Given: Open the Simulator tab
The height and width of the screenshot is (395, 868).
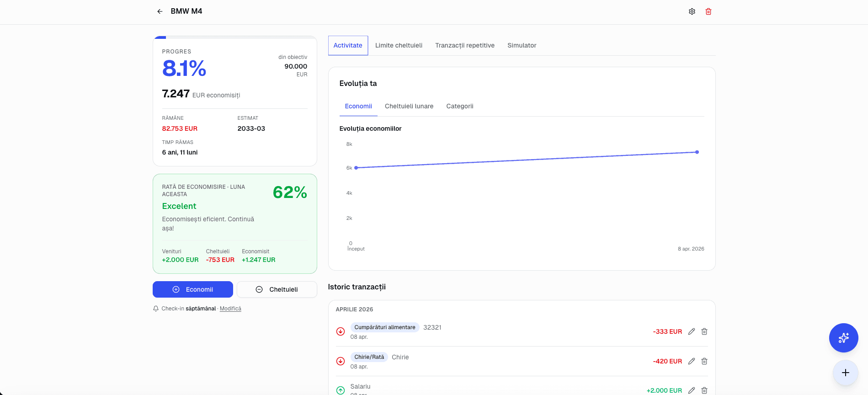Looking at the screenshot, I should tap(522, 45).
